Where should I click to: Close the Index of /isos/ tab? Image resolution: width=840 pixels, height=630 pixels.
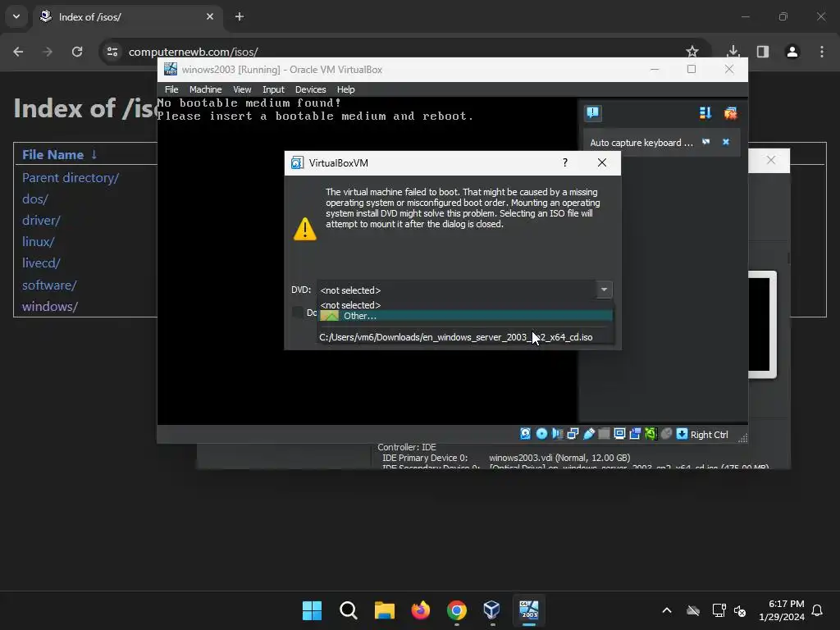210,16
